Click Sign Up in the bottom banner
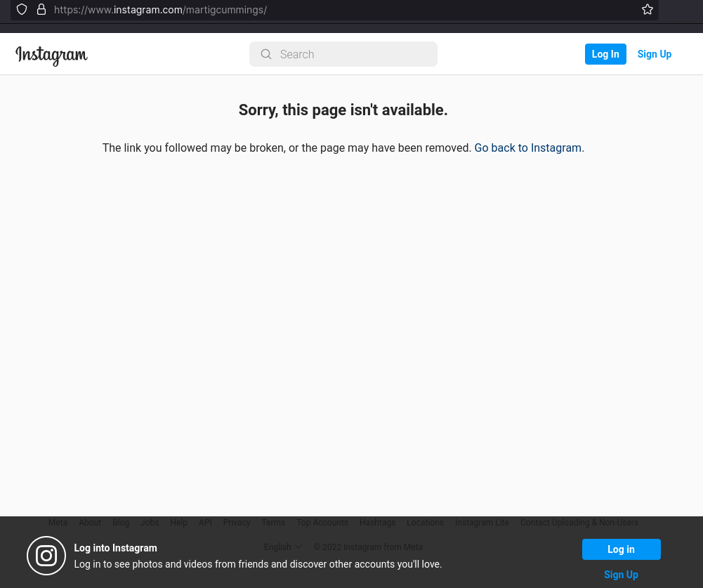 (x=621, y=575)
